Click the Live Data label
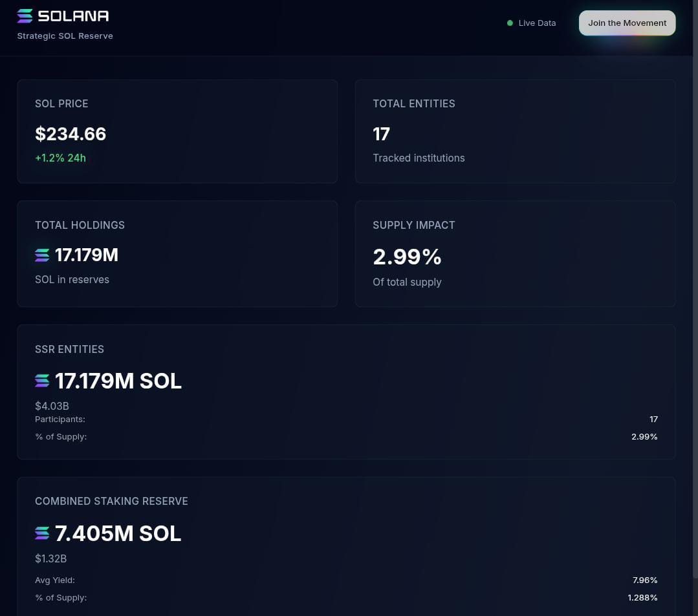Viewport: 698px width, 616px height. pyautogui.click(x=537, y=23)
